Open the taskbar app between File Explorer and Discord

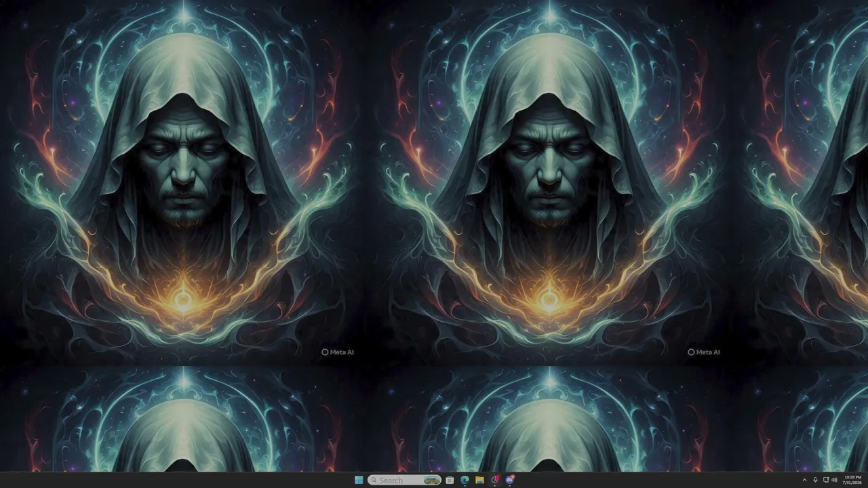coord(495,480)
